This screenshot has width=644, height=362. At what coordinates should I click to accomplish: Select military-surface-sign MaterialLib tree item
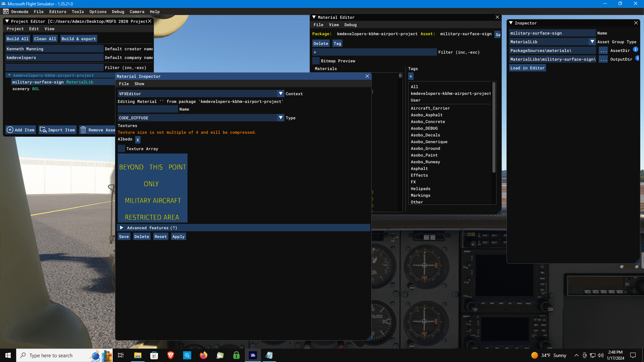click(x=53, y=82)
